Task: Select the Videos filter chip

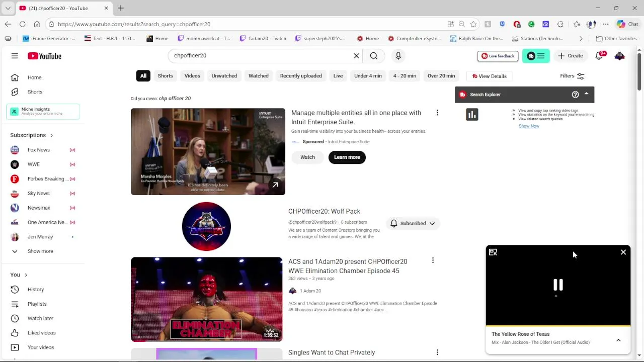Action: point(192,76)
